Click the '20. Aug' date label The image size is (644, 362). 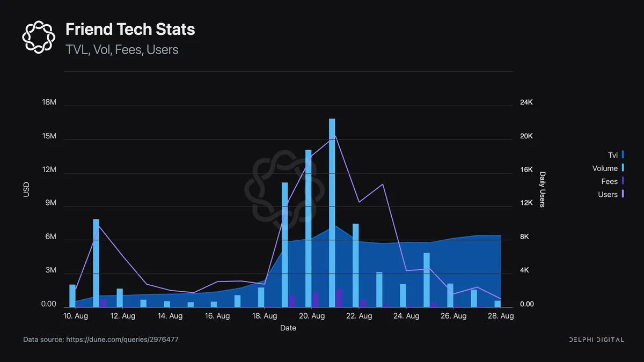[312, 316]
